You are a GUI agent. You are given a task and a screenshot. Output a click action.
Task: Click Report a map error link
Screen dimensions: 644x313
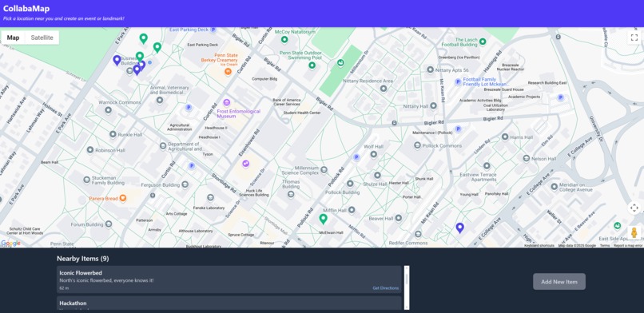click(x=628, y=245)
